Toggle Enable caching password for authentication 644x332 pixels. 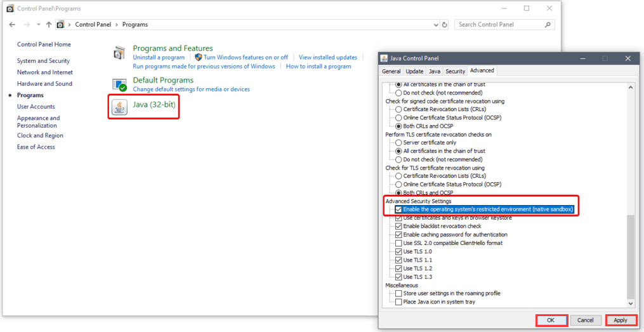click(x=398, y=235)
